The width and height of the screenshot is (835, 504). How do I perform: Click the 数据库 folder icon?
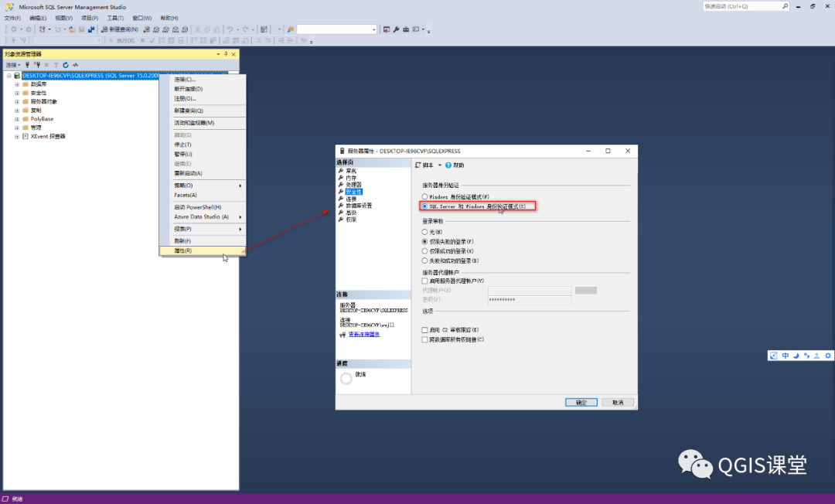[x=26, y=84]
